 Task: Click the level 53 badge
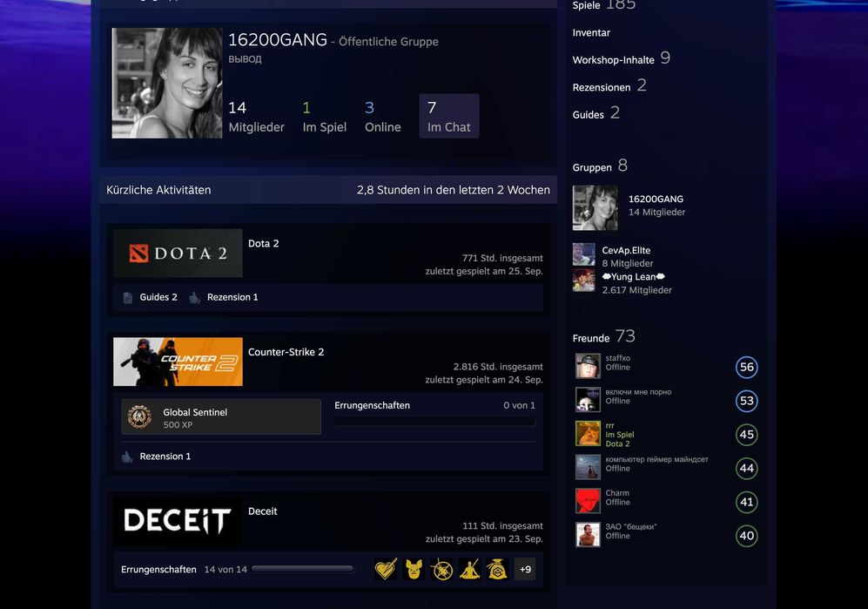[747, 401]
